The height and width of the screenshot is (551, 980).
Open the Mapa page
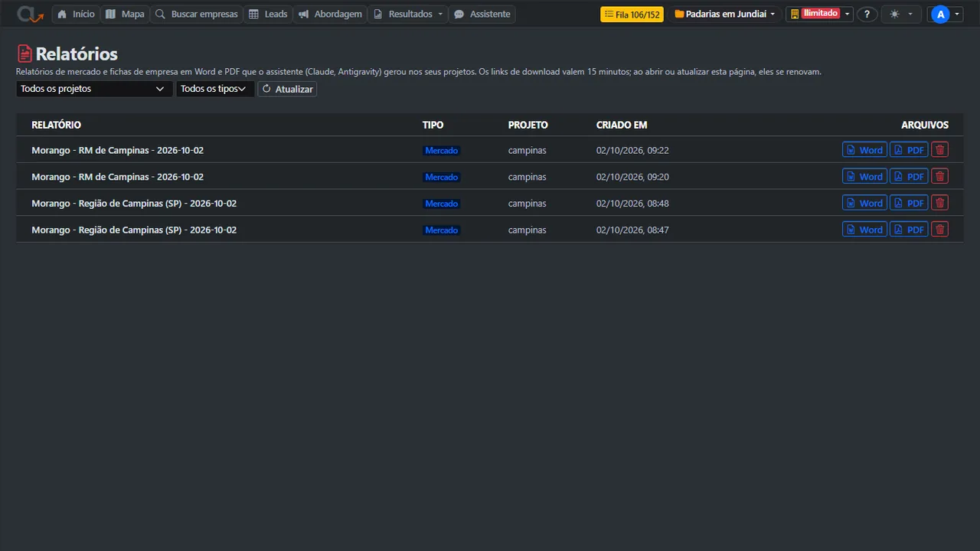point(125,14)
